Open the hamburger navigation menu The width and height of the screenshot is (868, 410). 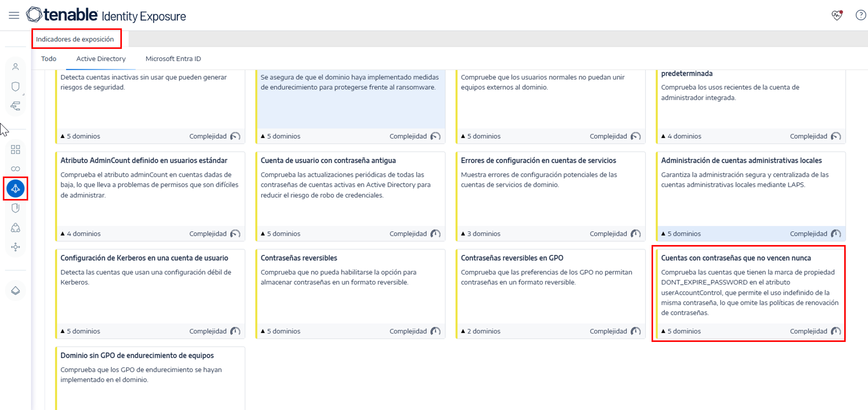[14, 15]
